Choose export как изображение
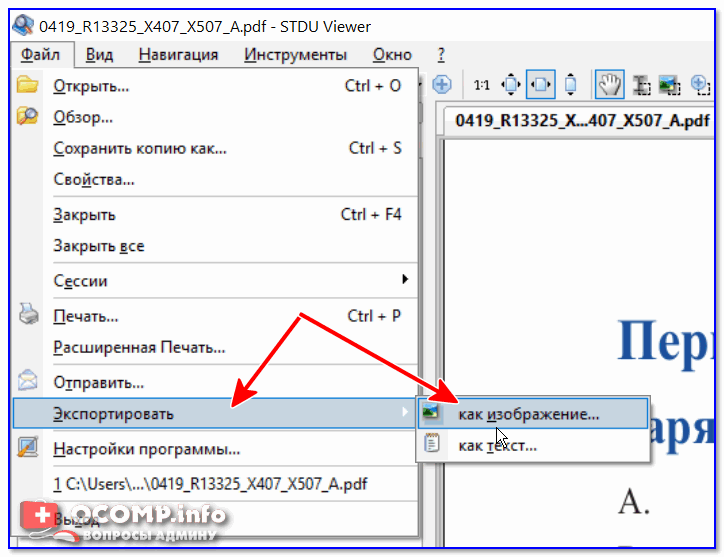This screenshot has width=724, height=557. coord(529,413)
